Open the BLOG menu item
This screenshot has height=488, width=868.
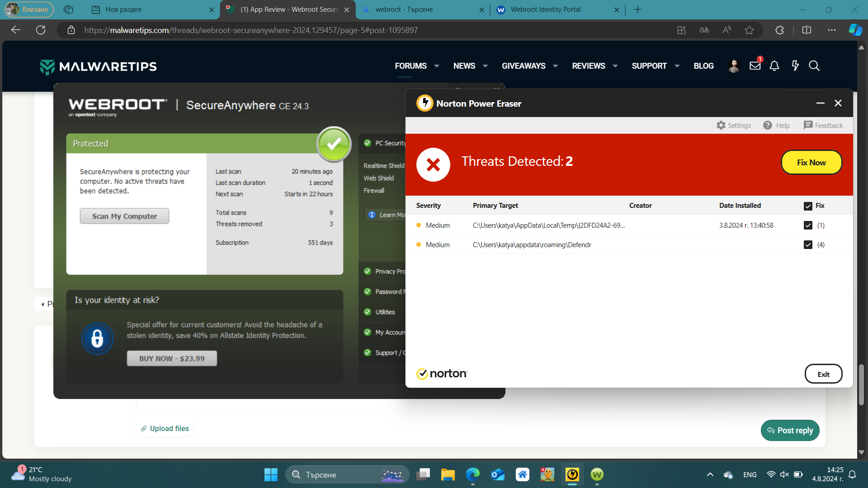pos(703,66)
